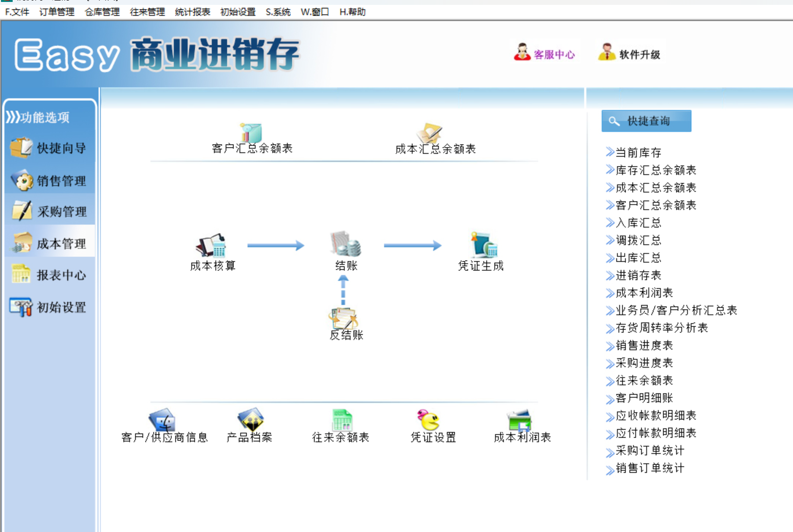Open the S.系统 menu

click(278, 12)
